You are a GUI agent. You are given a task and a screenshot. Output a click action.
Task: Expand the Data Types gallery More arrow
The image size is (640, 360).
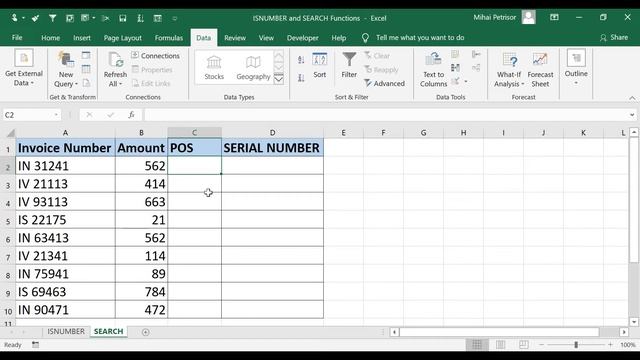279,78
